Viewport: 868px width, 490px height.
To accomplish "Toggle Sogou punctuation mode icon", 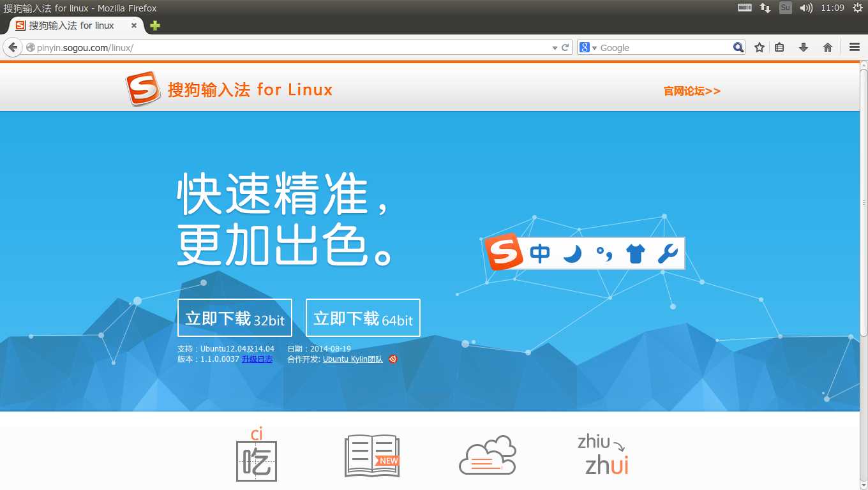I will click(x=604, y=253).
